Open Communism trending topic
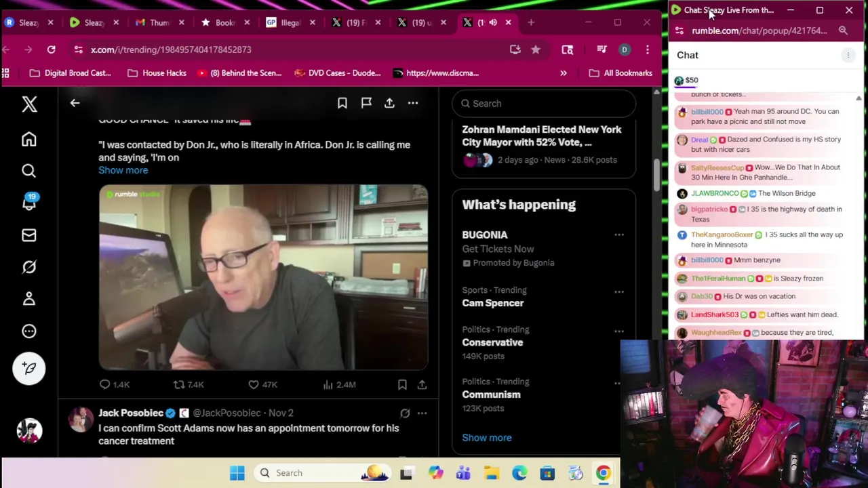The image size is (868, 488). [491, 394]
